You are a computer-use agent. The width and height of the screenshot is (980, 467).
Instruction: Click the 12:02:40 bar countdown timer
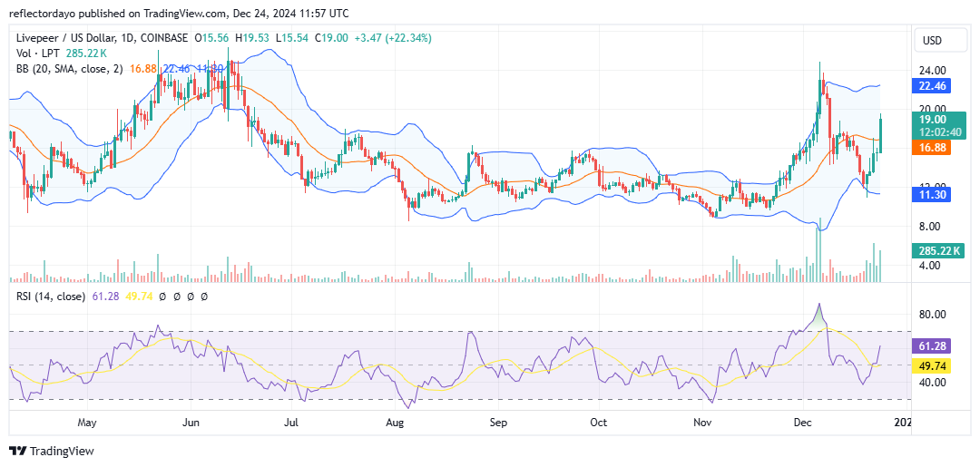click(x=940, y=131)
